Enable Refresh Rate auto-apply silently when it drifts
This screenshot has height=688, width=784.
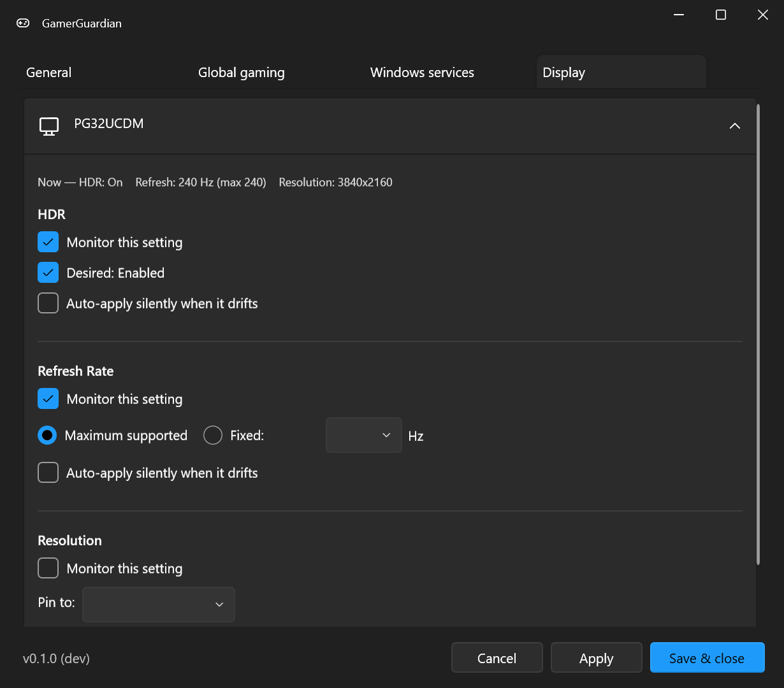48,473
